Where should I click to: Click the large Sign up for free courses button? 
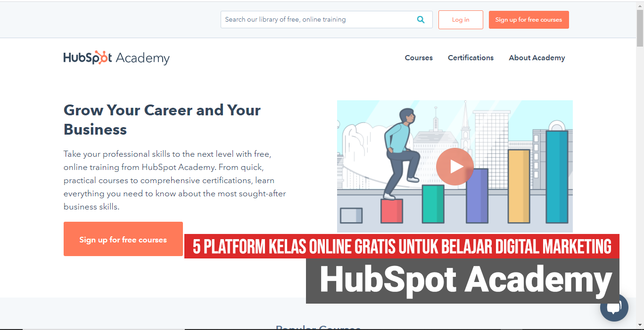click(123, 239)
